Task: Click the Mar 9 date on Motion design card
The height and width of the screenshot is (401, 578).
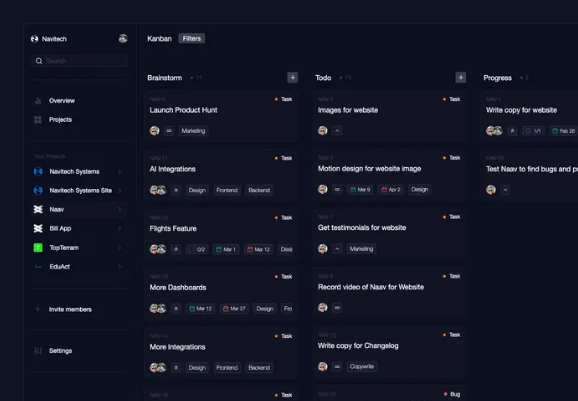Action: pyautogui.click(x=360, y=189)
